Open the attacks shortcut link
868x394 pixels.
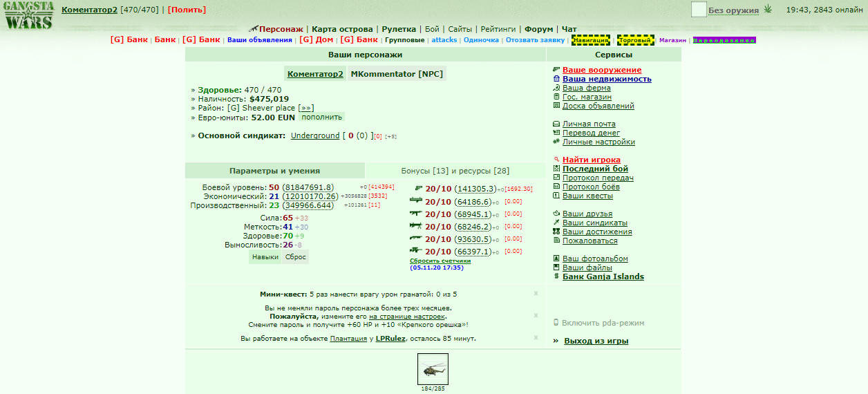click(444, 40)
